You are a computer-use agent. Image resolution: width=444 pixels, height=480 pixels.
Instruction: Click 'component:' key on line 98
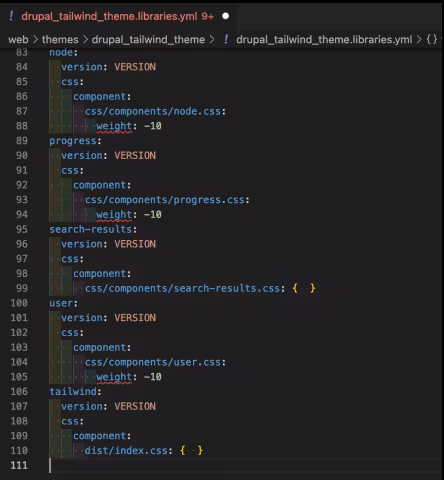(x=102, y=274)
